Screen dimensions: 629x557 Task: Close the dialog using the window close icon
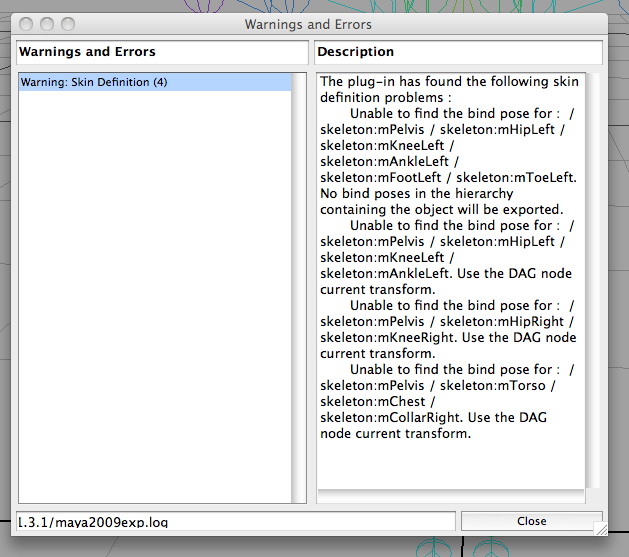(x=27, y=24)
